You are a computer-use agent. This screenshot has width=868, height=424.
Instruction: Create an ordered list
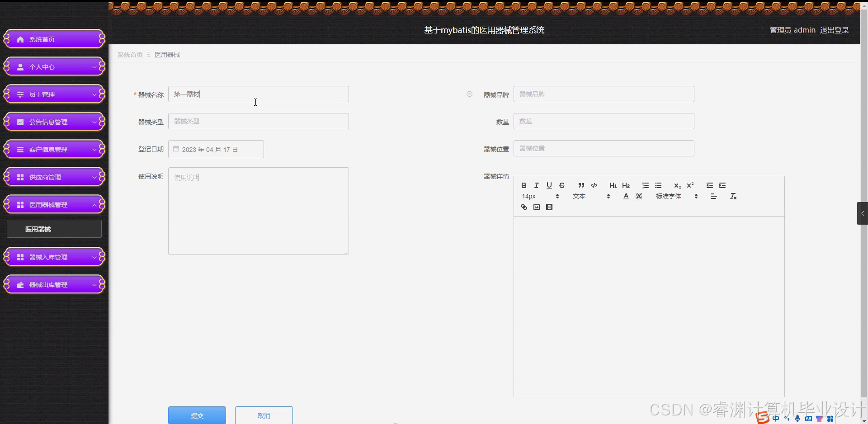tap(645, 185)
